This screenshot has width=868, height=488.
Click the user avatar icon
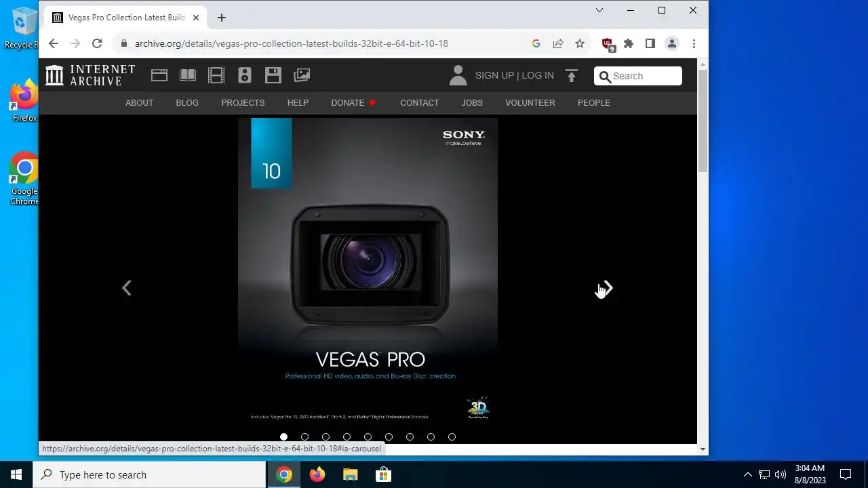(x=458, y=75)
